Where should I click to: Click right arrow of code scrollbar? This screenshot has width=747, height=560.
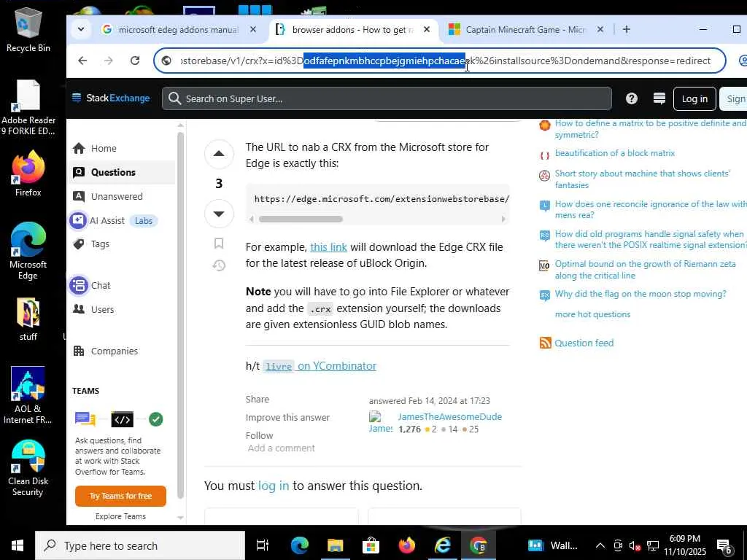pos(503,219)
